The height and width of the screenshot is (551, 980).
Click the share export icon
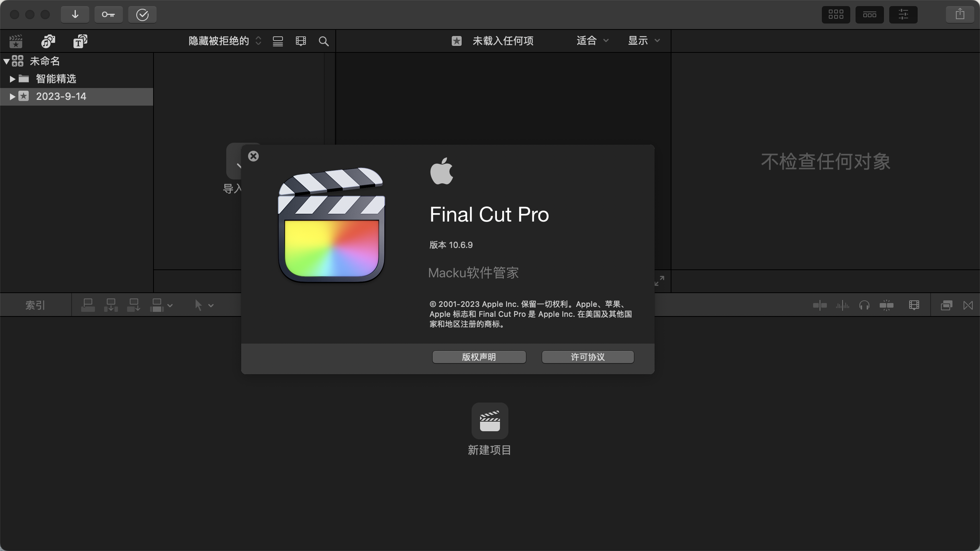pos(960,15)
